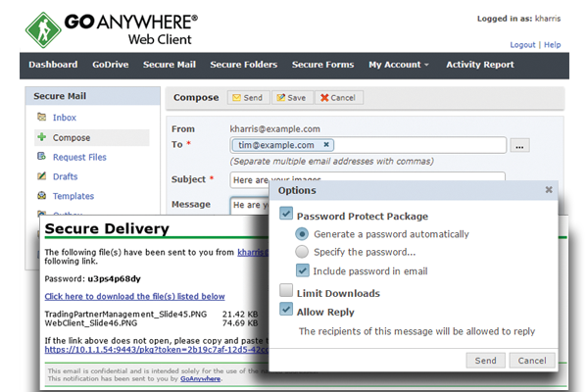Select the Compose item in sidebar
Viewport: 588px width, 392px height.
(92, 137)
